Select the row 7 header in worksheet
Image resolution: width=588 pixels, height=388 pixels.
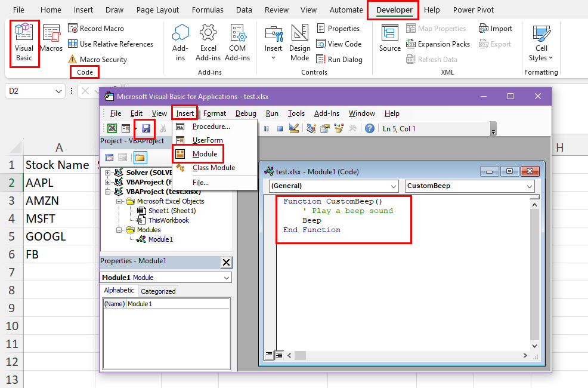[11, 272]
